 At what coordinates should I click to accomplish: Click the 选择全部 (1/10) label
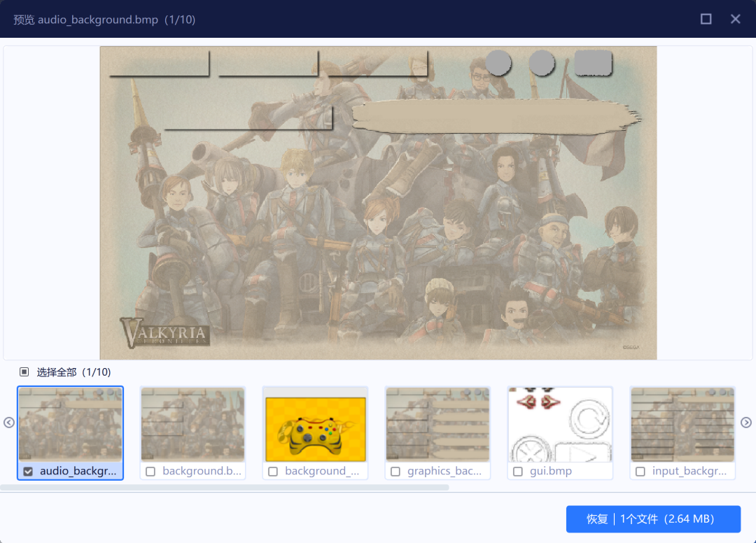(73, 372)
